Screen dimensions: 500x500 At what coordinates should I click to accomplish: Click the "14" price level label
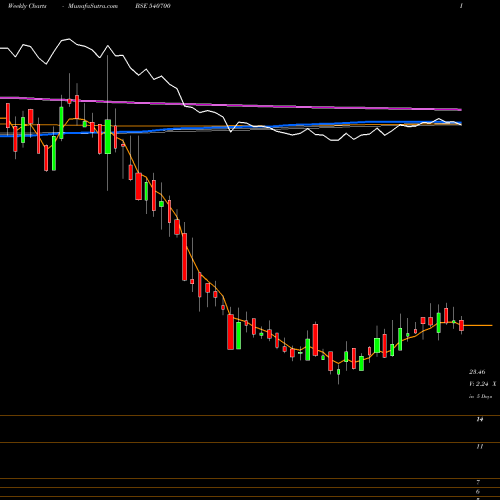[479, 419]
